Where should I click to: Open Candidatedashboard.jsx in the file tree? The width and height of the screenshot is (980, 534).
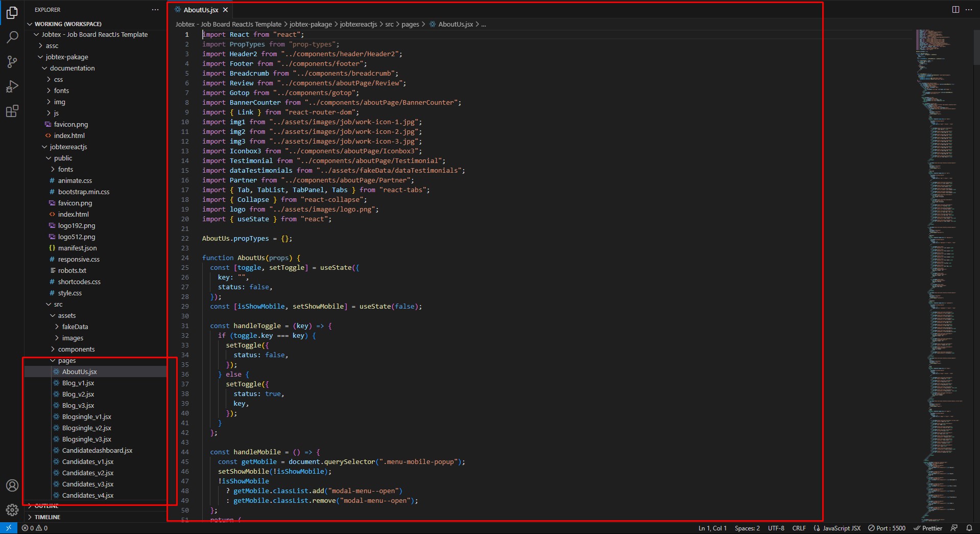[x=97, y=450]
